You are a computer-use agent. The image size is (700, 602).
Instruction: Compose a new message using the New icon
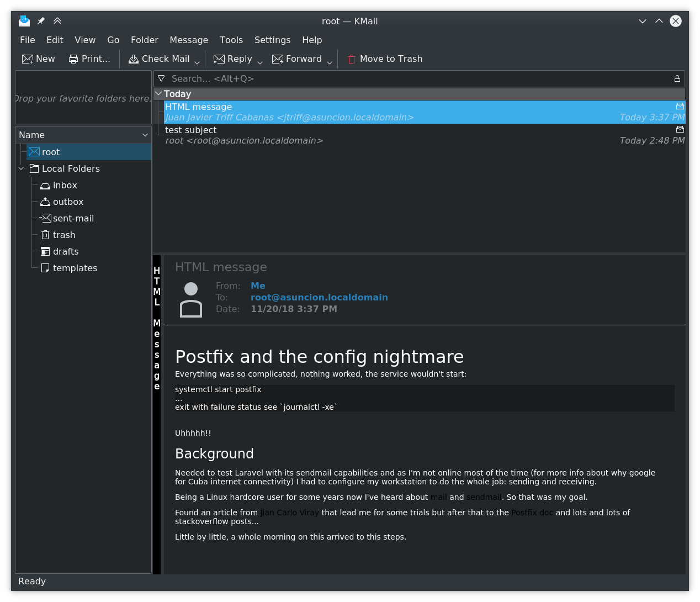click(x=26, y=59)
